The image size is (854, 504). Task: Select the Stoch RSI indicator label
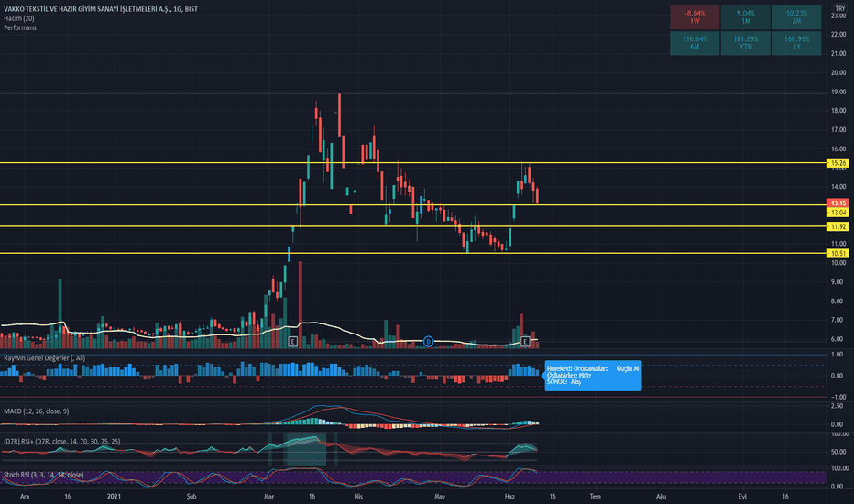[44, 475]
